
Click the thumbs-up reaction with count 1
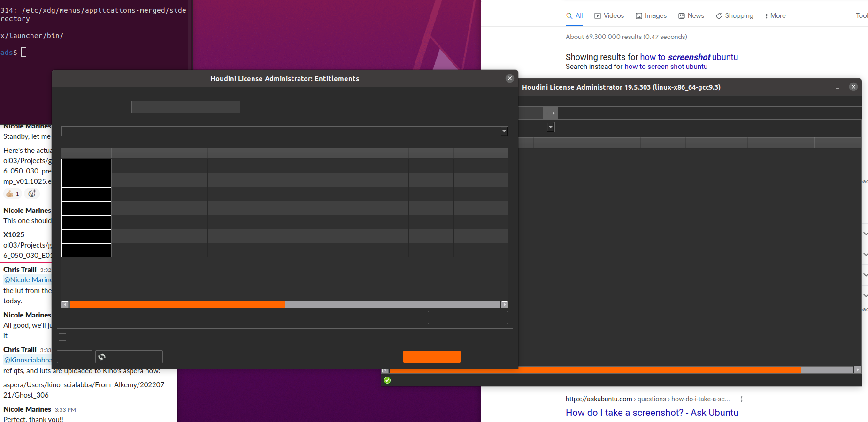click(x=13, y=194)
